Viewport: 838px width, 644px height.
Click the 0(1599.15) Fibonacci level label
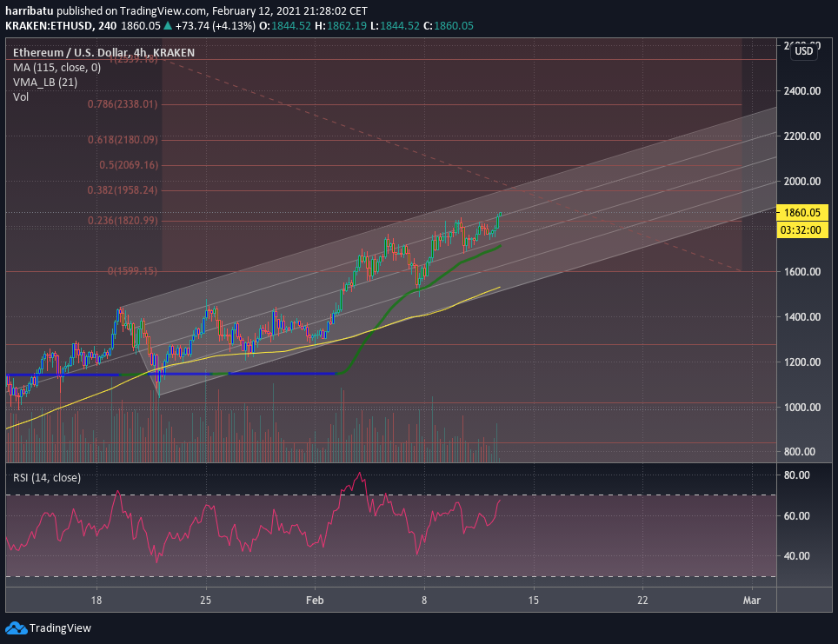coord(132,271)
